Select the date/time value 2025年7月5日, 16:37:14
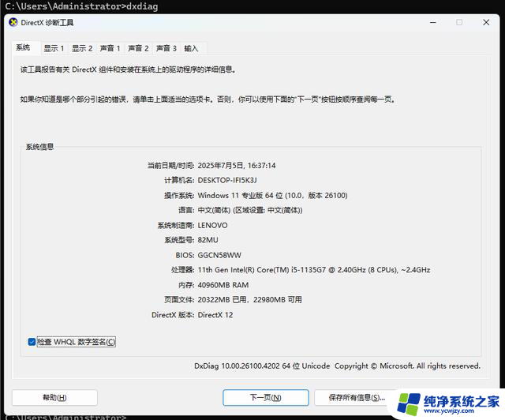This screenshot has height=420, width=505. [237, 166]
